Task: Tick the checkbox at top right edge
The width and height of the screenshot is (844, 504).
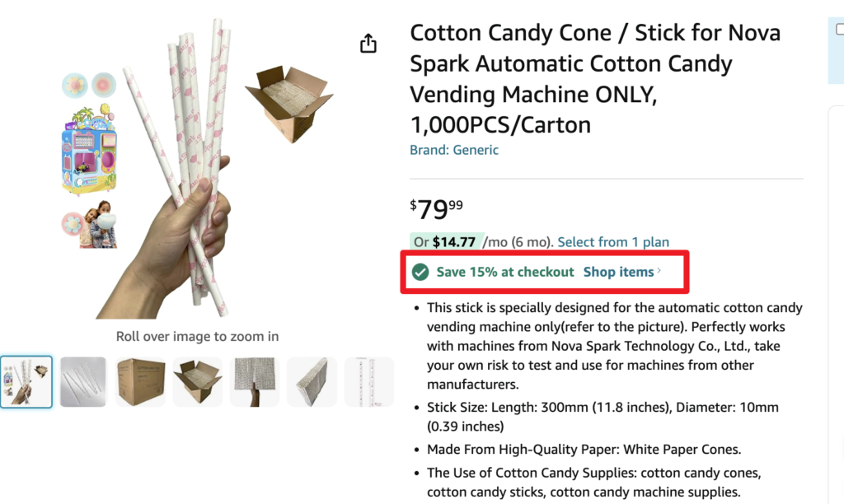Action: [840, 29]
